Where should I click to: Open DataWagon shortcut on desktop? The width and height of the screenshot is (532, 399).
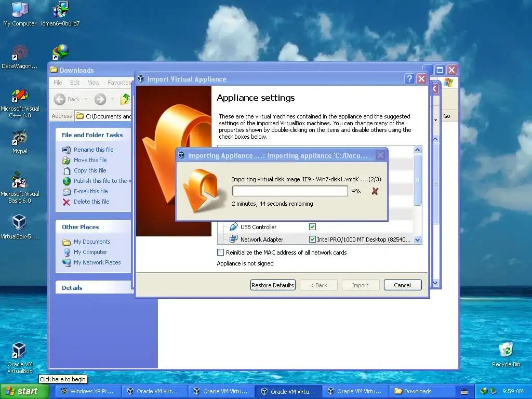coord(20,57)
